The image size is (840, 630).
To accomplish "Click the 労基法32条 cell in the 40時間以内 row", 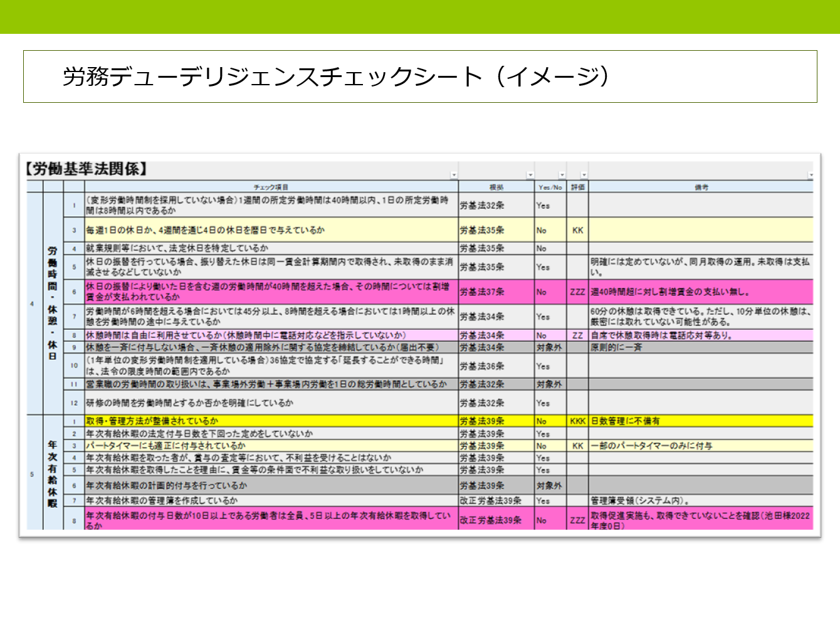I will tap(496, 205).
